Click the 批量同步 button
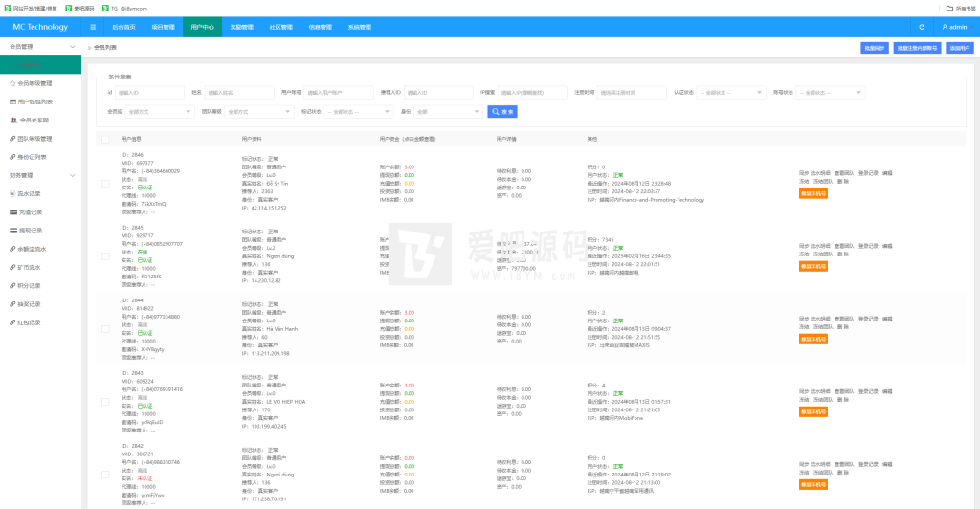 tap(875, 48)
